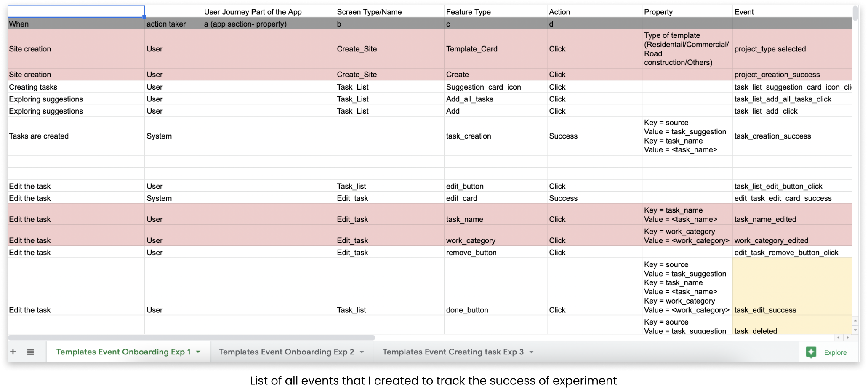Open Templates Event Onboarding Exp 1 tab menu arrow
This screenshot has height=389, width=868.
198,352
